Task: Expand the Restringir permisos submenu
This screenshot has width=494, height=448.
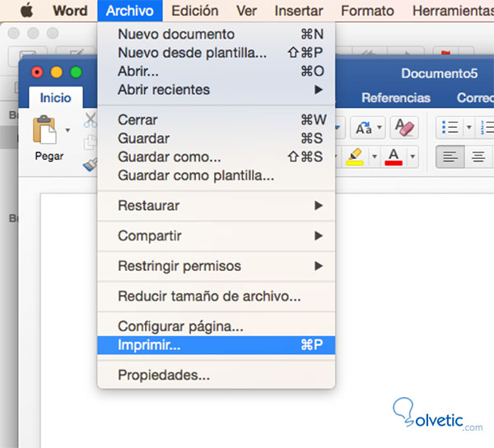Action: (x=216, y=266)
